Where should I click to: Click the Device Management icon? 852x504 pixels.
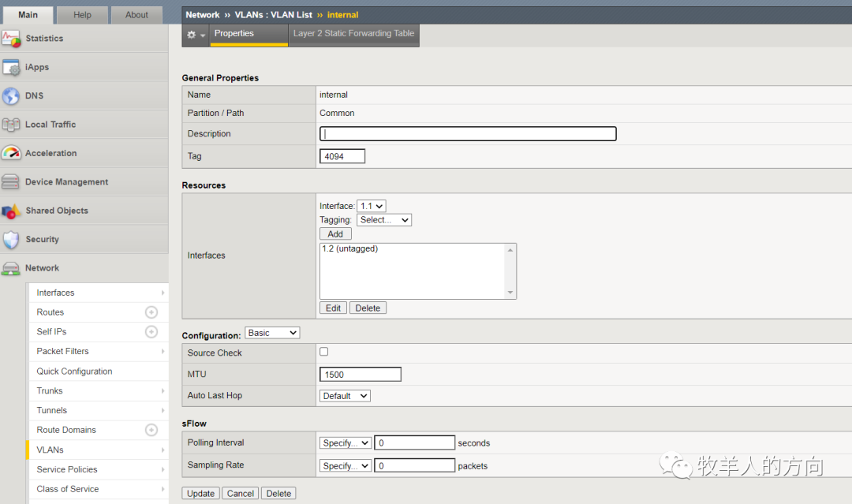click(11, 182)
